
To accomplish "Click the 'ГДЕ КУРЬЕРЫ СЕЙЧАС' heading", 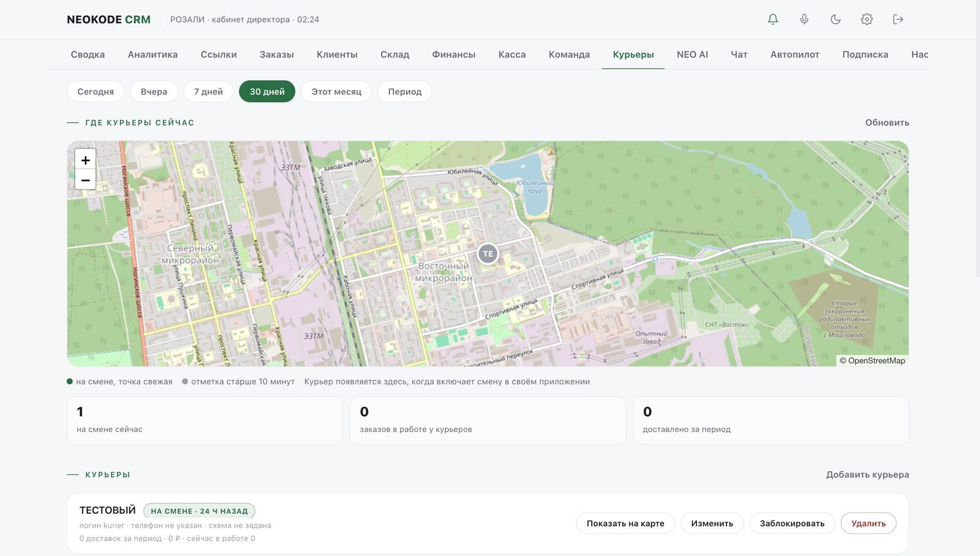I will (x=140, y=123).
